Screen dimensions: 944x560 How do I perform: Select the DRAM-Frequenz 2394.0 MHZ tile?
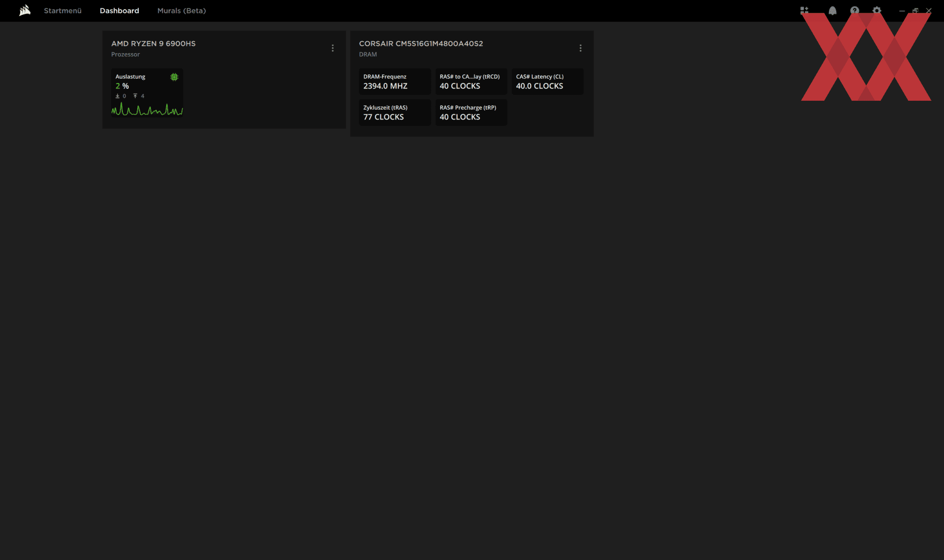395,82
